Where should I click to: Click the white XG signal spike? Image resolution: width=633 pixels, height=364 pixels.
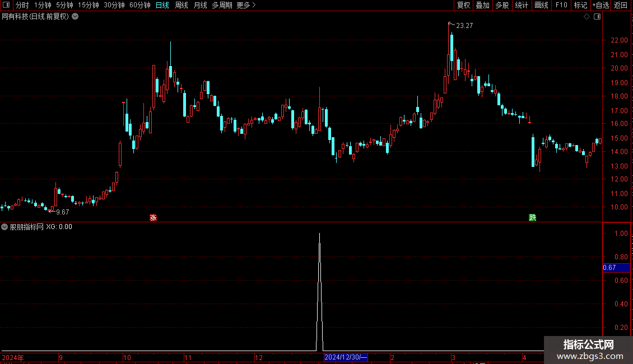click(320, 292)
